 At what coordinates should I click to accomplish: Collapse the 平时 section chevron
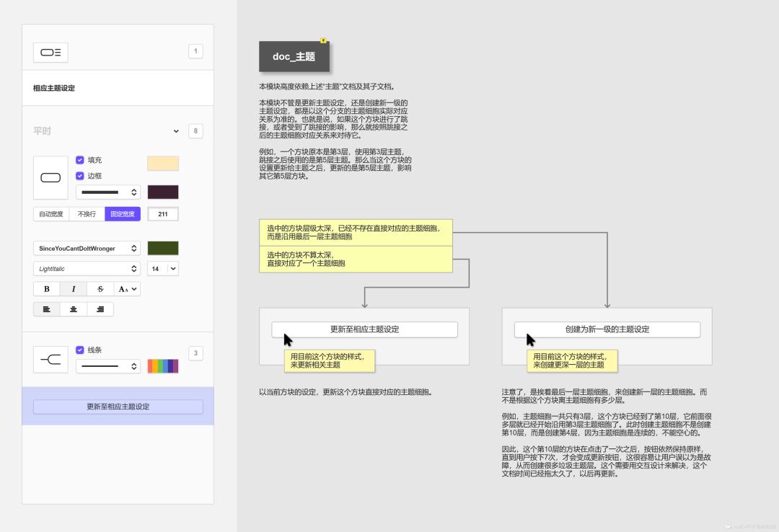(x=176, y=131)
